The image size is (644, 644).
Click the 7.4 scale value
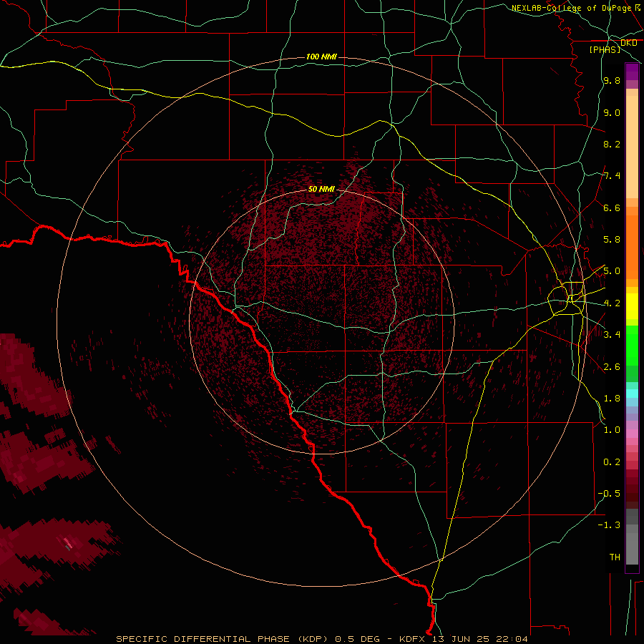tap(612, 176)
